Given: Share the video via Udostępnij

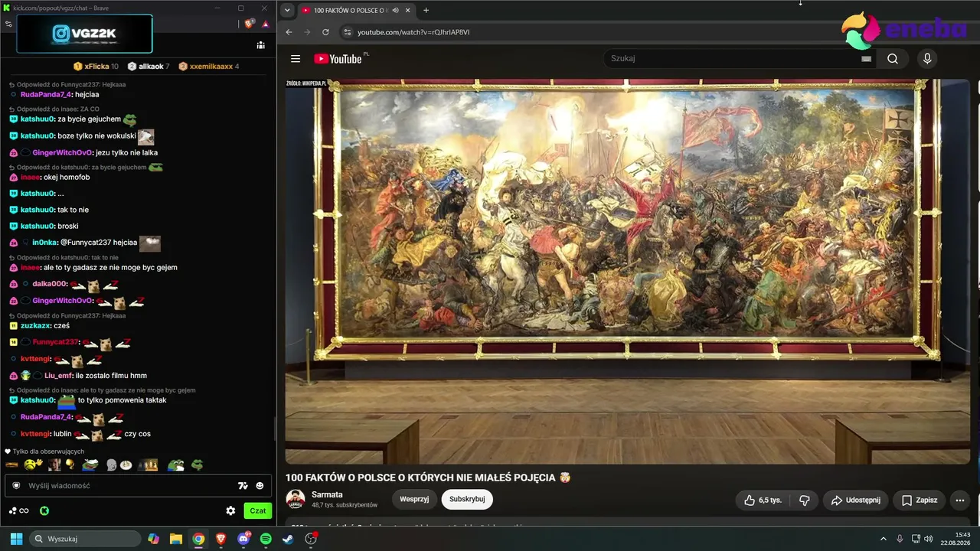Looking at the screenshot, I should point(856,500).
